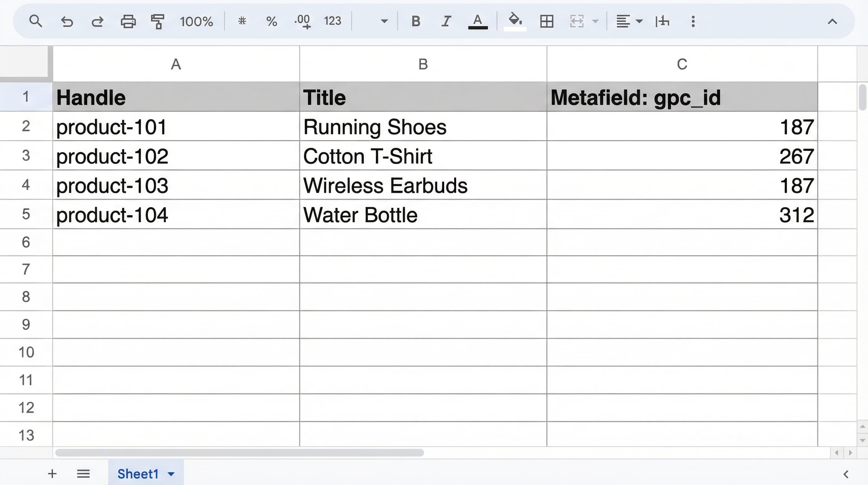The height and width of the screenshot is (485, 868).
Task: Toggle italic formatting
Action: (x=446, y=21)
